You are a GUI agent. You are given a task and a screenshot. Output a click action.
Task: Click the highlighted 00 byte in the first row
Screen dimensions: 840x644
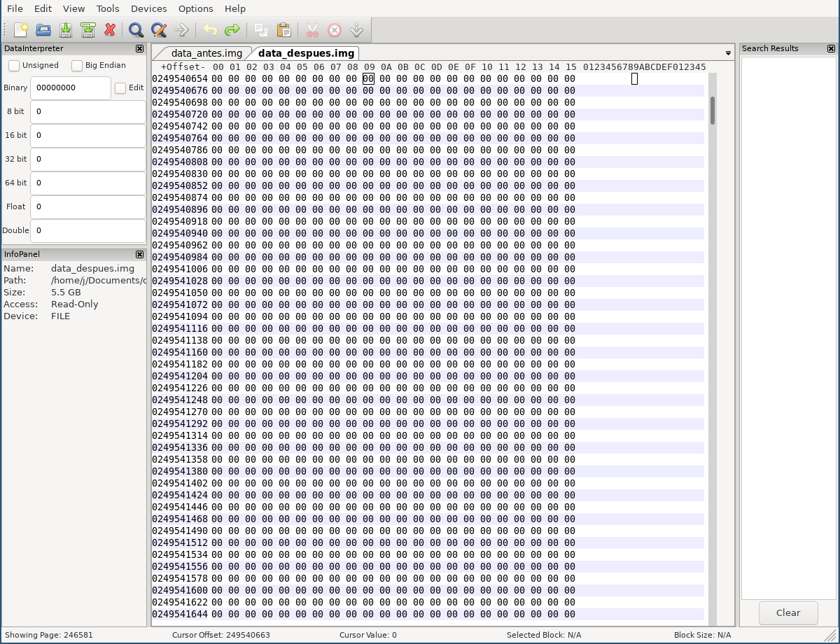(368, 78)
